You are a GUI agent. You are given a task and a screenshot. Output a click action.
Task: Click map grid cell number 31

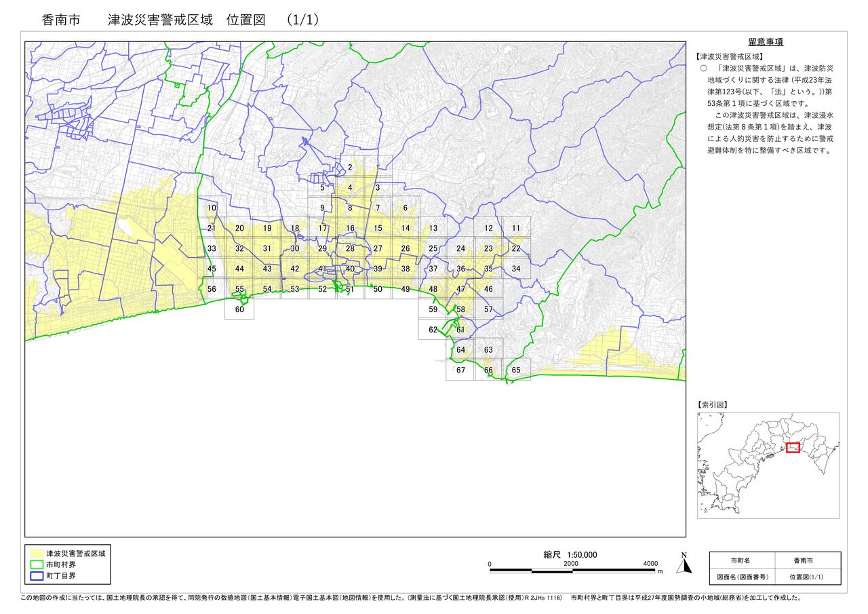point(267,248)
